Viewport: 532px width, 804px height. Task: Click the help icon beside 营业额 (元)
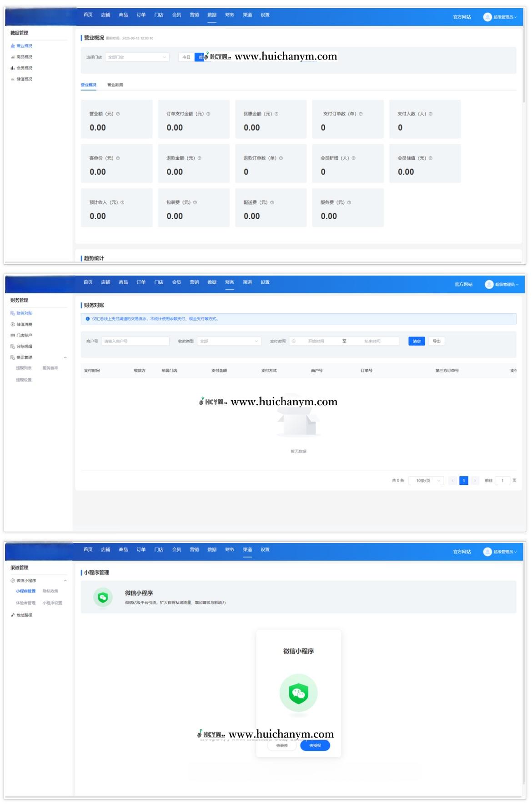pos(118,114)
